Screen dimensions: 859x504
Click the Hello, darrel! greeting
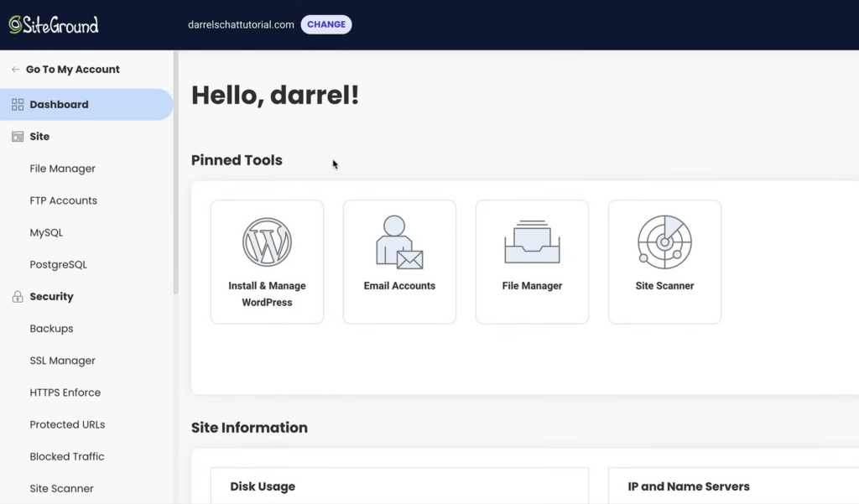pos(275,96)
